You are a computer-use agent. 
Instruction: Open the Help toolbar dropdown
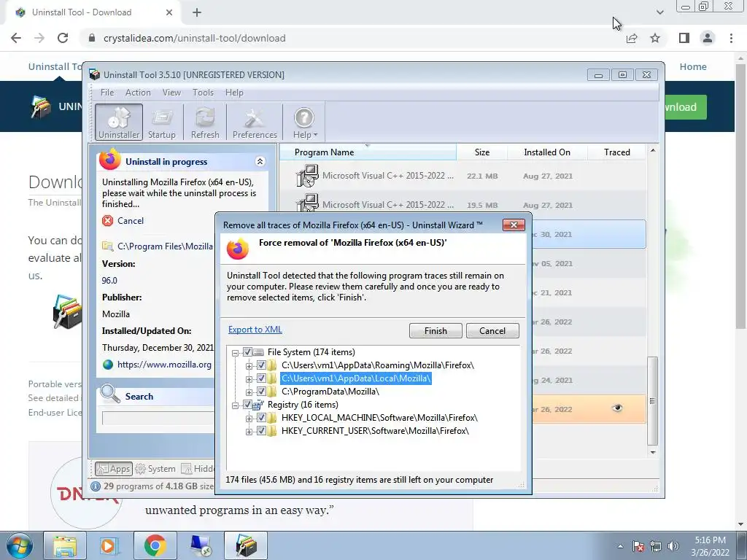click(304, 122)
